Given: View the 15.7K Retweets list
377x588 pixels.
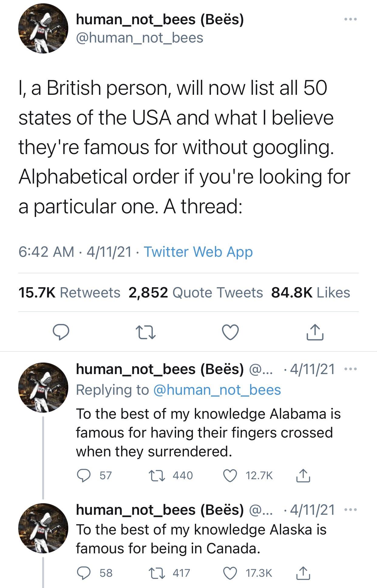Looking at the screenshot, I should (x=69, y=293).
